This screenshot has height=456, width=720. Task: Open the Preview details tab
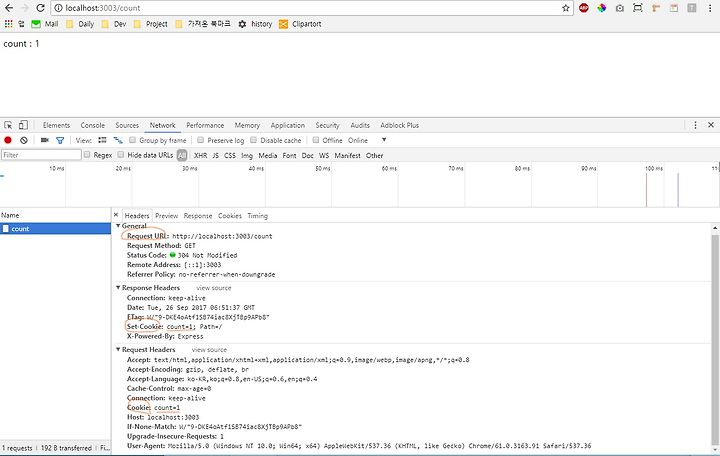pyautogui.click(x=166, y=215)
